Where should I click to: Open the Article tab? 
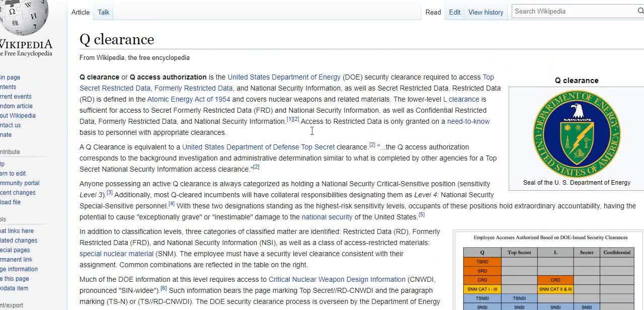tap(80, 12)
